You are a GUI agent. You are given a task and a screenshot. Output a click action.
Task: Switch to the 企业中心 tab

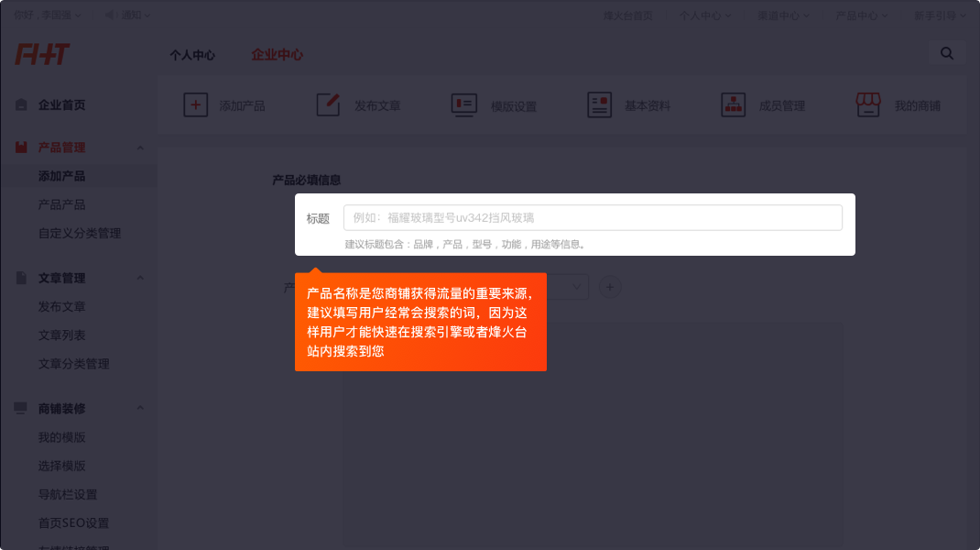(x=277, y=55)
